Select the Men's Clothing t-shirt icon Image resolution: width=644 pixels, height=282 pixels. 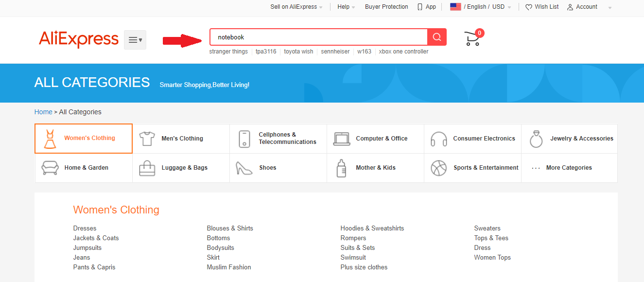coord(147,139)
